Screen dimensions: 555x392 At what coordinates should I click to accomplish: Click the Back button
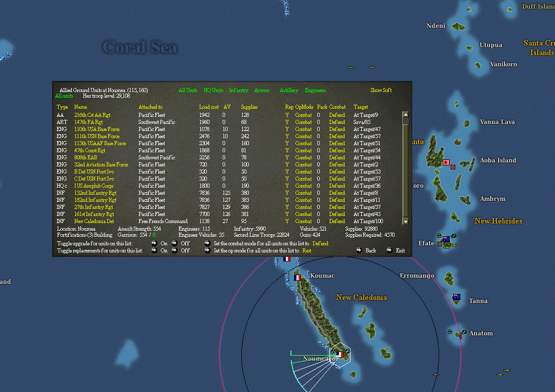[x=370, y=250]
